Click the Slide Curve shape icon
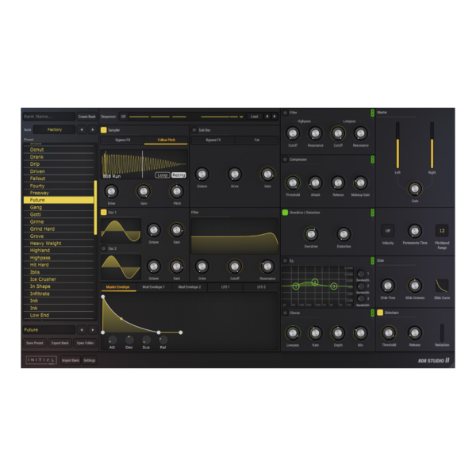476x476 pixels. [442, 286]
